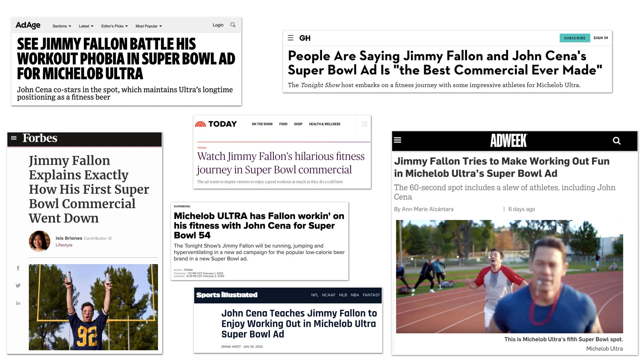Open Isis Briones contributor profile link
The width and height of the screenshot is (644, 362).
click(x=69, y=238)
